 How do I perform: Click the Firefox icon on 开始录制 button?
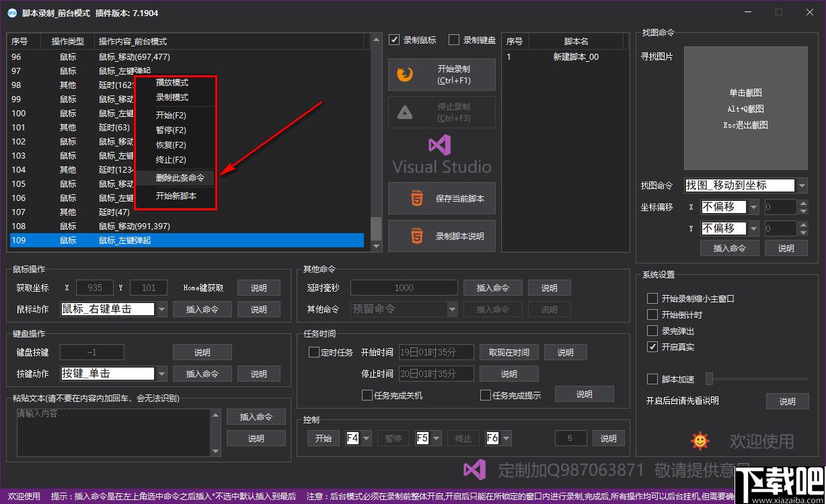(405, 75)
